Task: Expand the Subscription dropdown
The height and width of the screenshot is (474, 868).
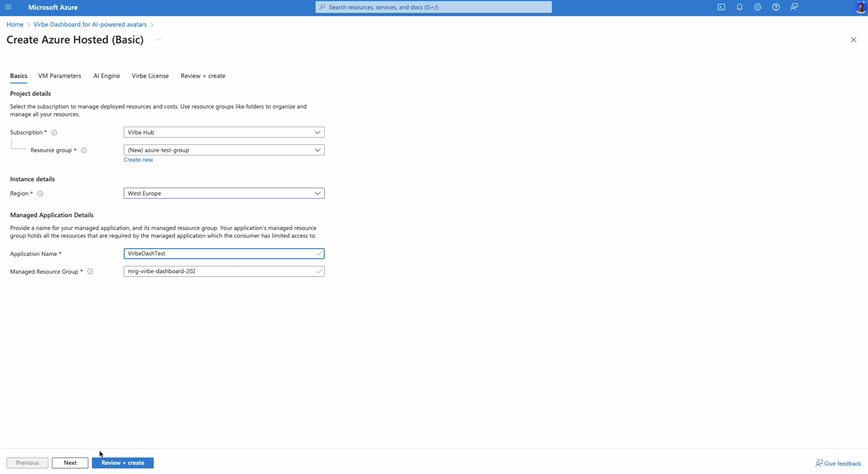Action: click(224, 132)
